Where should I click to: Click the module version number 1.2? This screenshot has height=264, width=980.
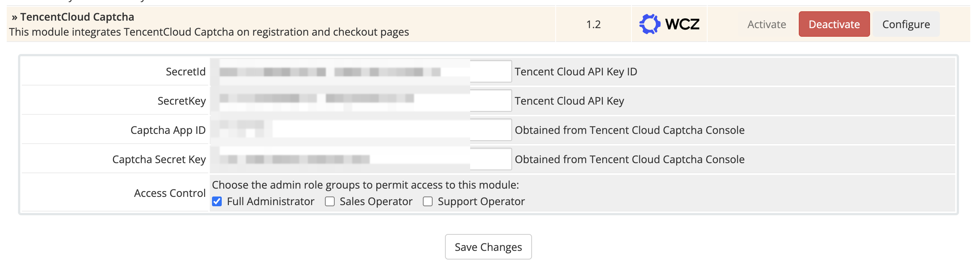coord(593,24)
